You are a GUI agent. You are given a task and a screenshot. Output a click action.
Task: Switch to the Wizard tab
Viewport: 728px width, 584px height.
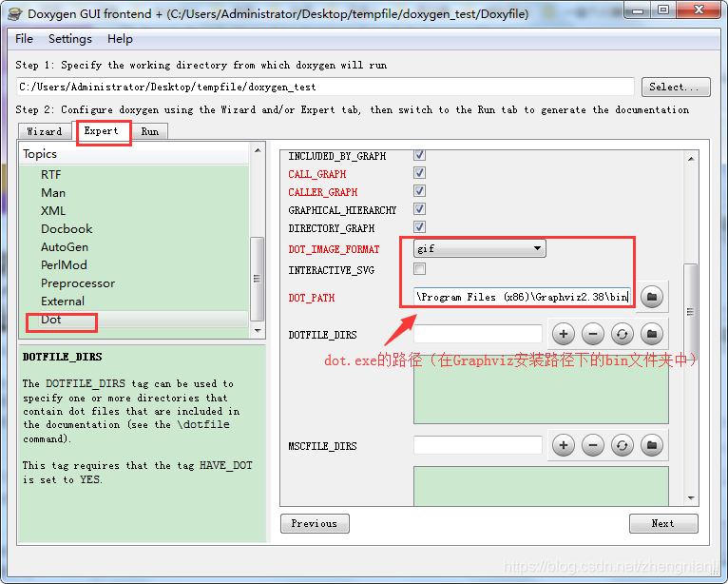click(x=45, y=131)
